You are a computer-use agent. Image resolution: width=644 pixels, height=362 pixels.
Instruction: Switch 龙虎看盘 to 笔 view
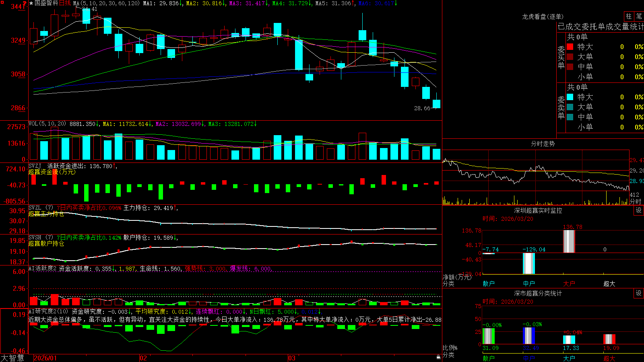639,16
